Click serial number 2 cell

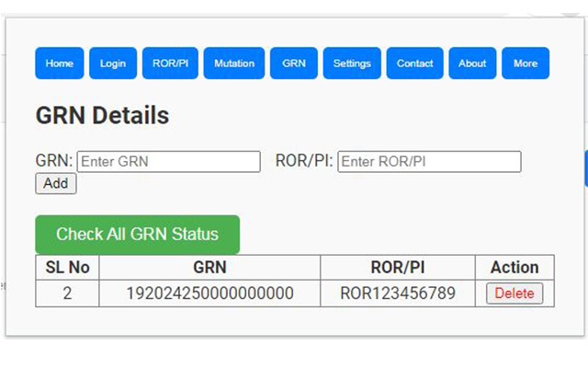tap(67, 293)
